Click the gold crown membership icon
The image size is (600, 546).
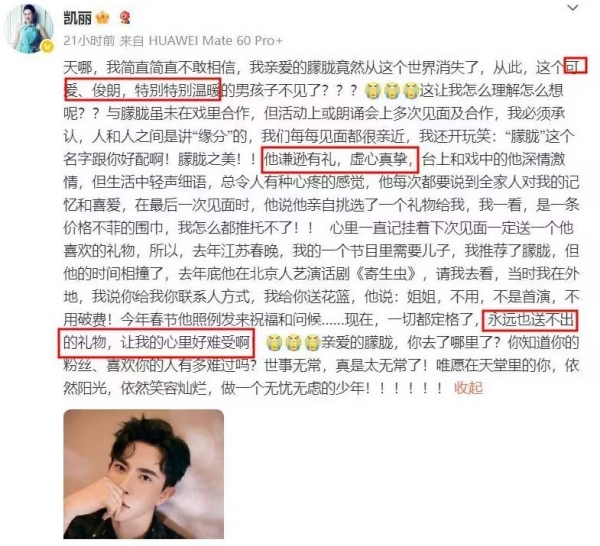[x=103, y=17]
